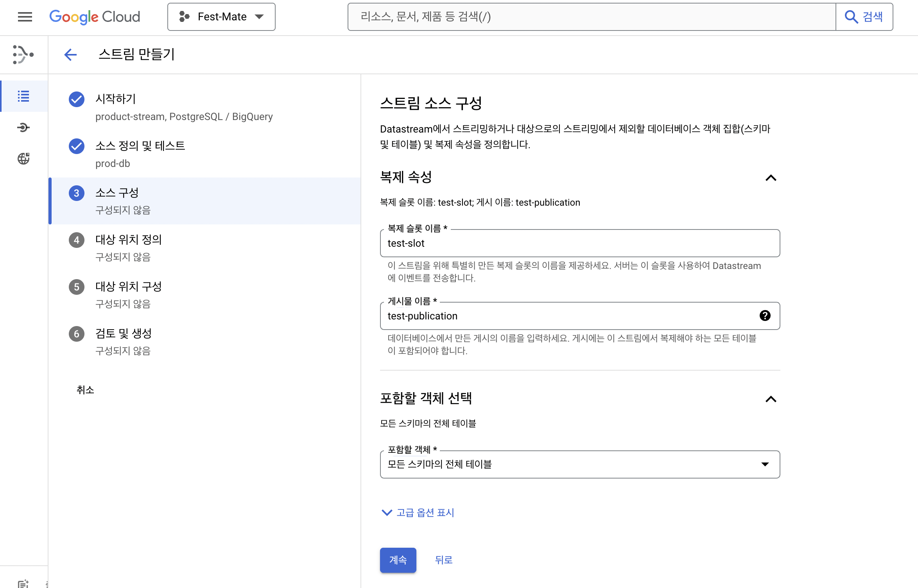Click the checkmark icon of 소스 정의 및 테스트

pos(77,146)
